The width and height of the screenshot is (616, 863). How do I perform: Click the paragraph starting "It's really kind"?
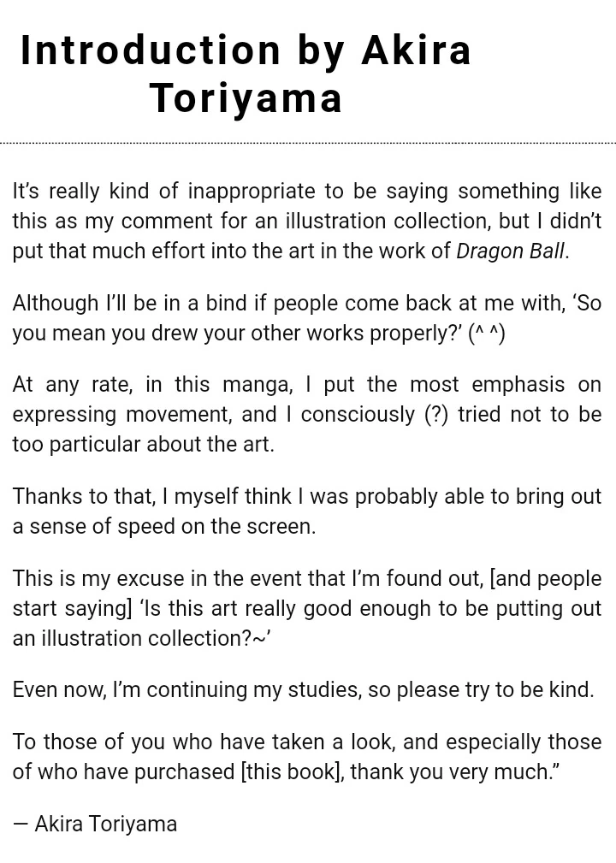(x=306, y=221)
